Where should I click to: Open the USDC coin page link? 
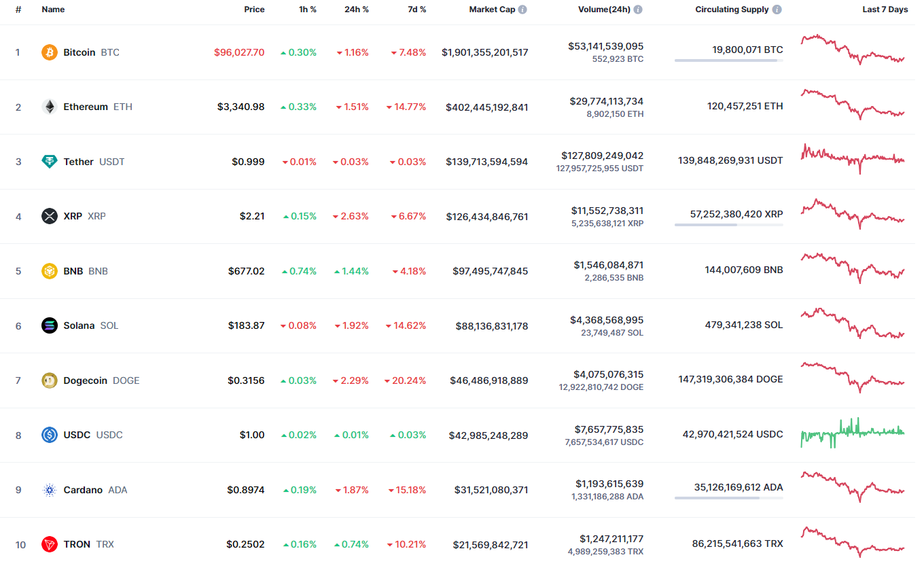(x=92, y=435)
